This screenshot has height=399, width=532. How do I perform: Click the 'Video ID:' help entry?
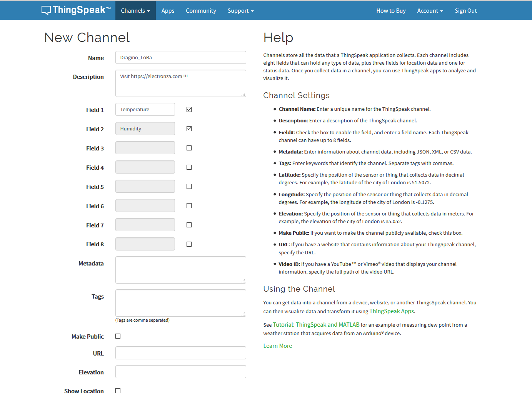[x=367, y=268]
